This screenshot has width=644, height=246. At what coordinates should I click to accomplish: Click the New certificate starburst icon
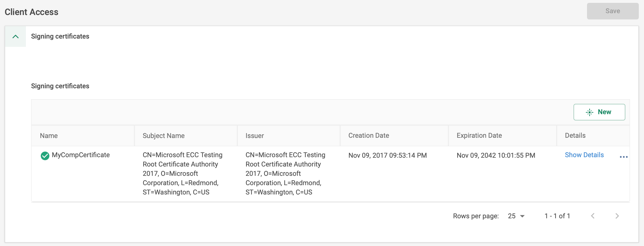point(589,112)
